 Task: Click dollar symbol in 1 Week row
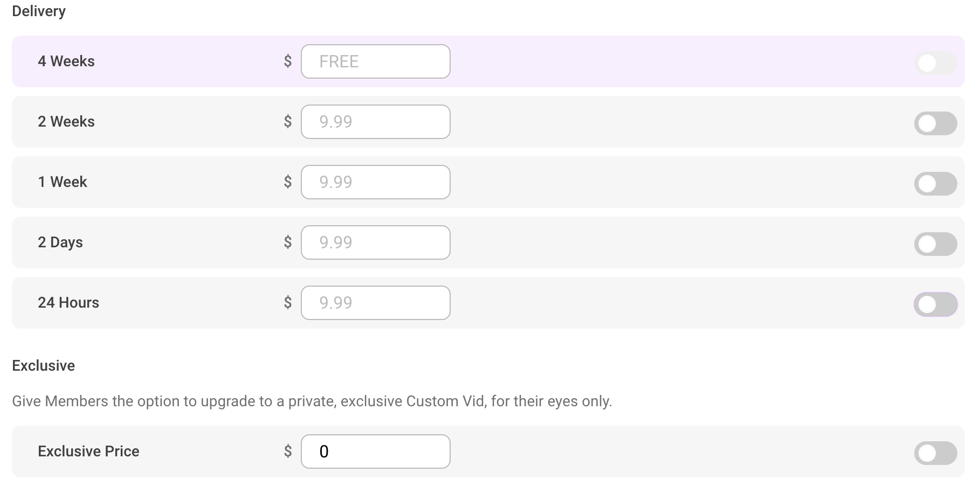(288, 182)
